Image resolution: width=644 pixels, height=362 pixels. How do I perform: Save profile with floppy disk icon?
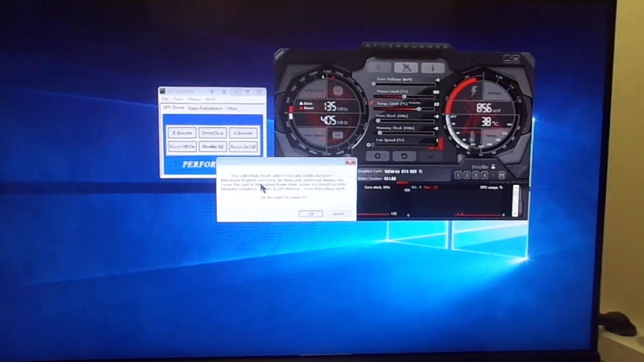tap(502, 175)
